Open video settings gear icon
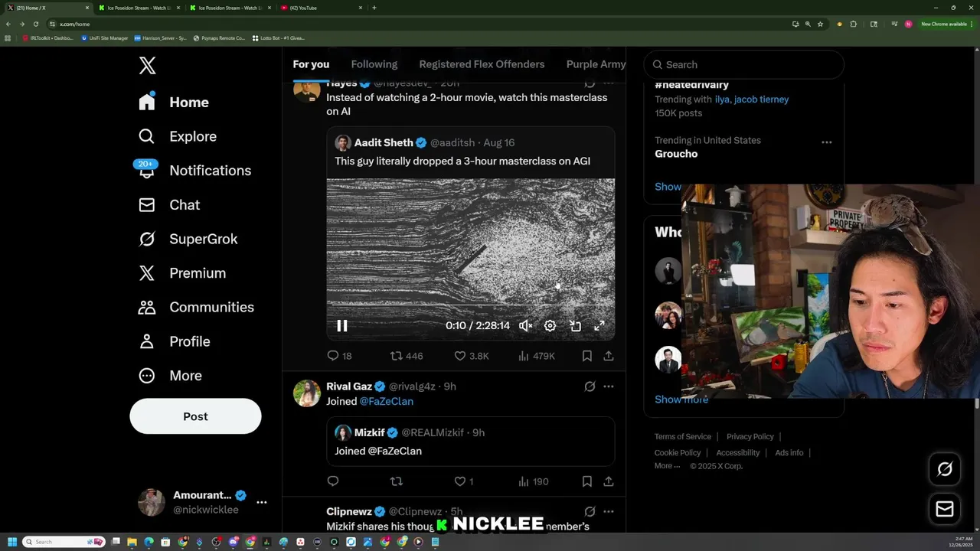 [550, 326]
